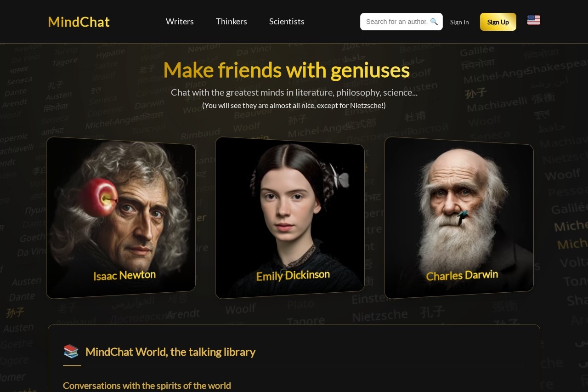Open the Writers menu
This screenshot has width=588, height=392.
[x=180, y=22]
